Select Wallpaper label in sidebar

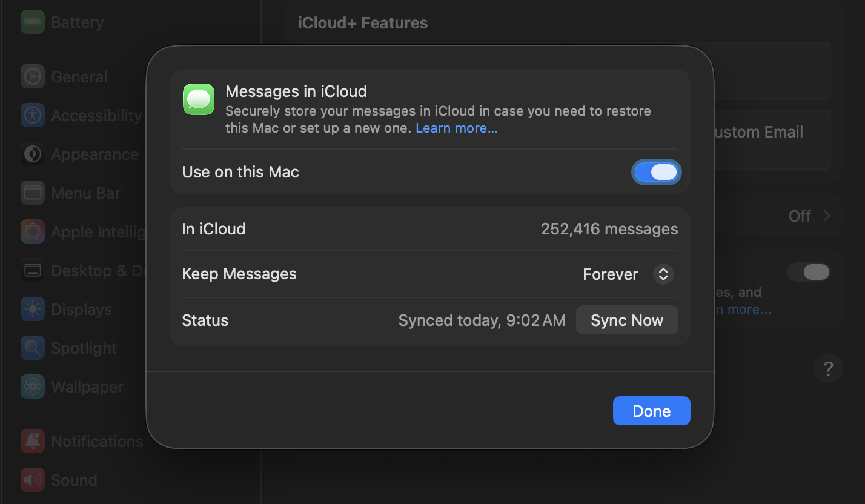87,387
